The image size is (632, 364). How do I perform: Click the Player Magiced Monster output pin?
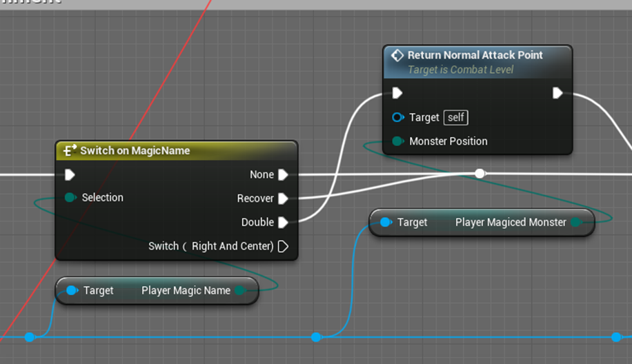point(576,222)
